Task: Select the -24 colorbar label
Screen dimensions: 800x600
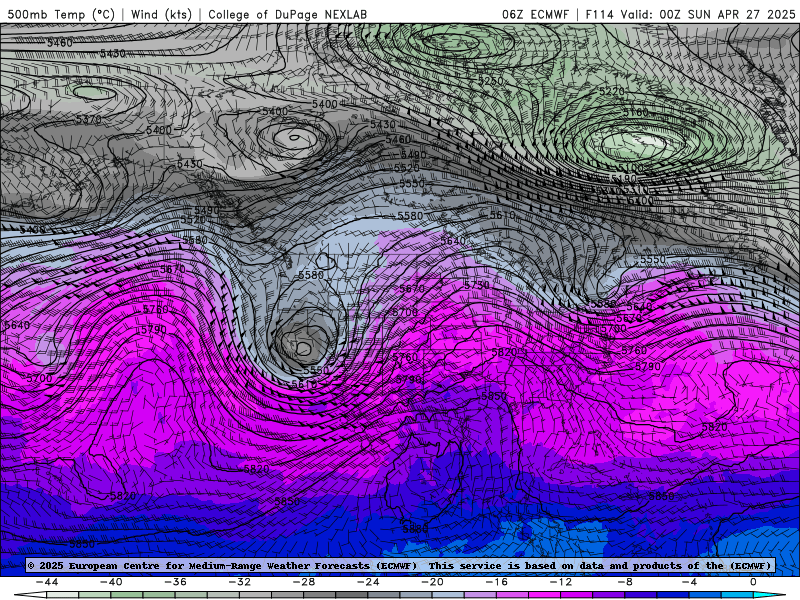Action: (368, 582)
